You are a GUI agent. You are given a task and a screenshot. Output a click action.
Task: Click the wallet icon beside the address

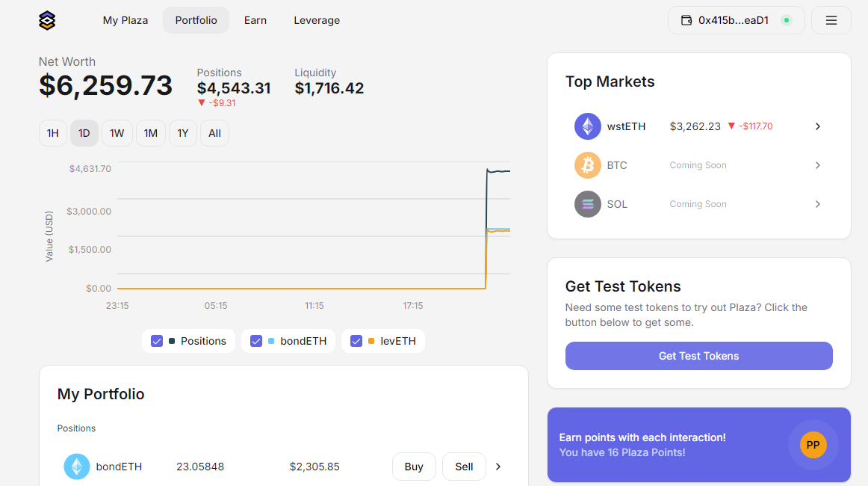point(686,20)
